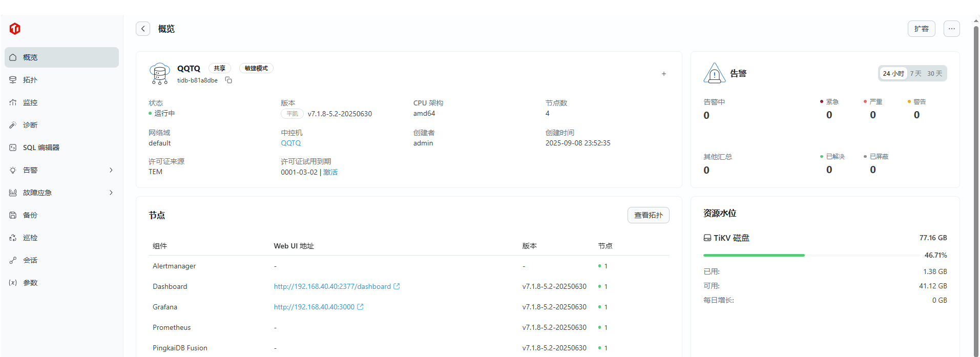Image resolution: width=980 pixels, height=357 pixels.
Task: Click the red TiDB logo icon
Action: (x=15, y=29)
